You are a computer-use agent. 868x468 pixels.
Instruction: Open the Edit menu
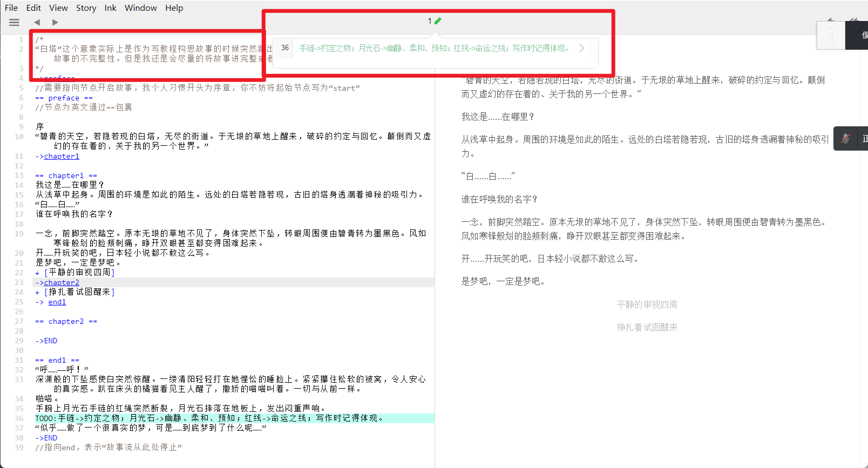pyautogui.click(x=33, y=8)
